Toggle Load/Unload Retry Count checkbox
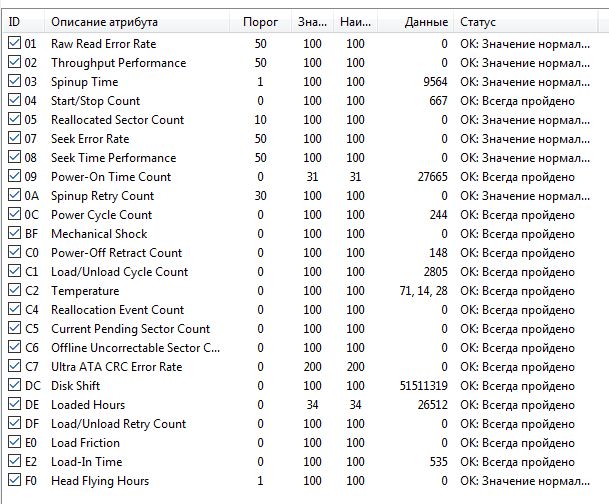Screen dimensions: 609x504 pyautogui.click(x=14, y=423)
